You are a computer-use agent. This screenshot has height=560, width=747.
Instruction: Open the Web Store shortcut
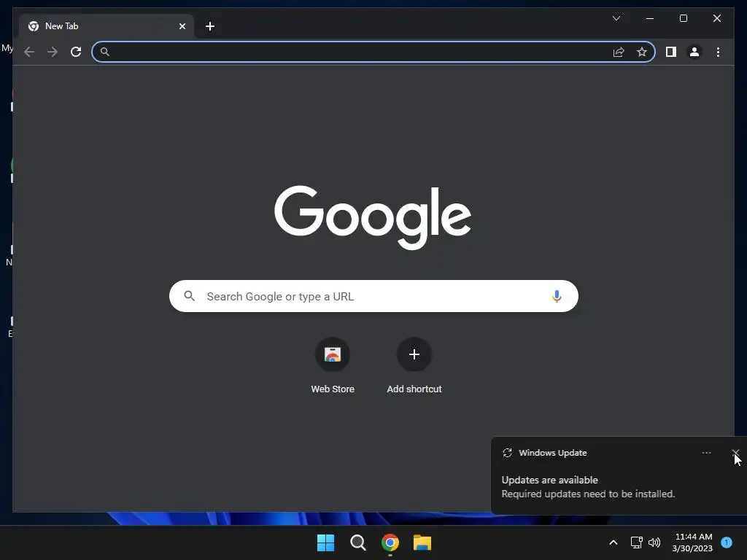tap(333, 355)
